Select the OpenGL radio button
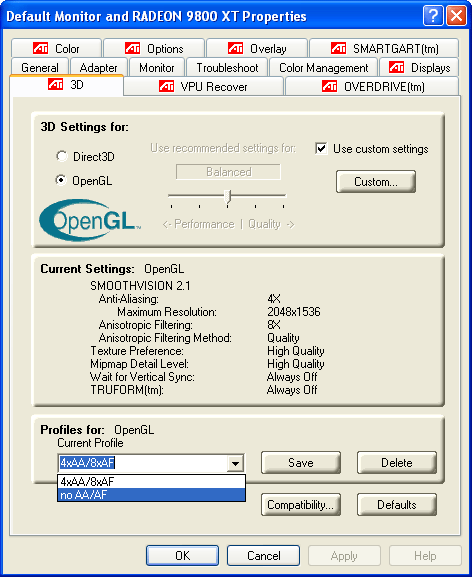The width and height of the screenshot is (472, 577). point(61,180)
